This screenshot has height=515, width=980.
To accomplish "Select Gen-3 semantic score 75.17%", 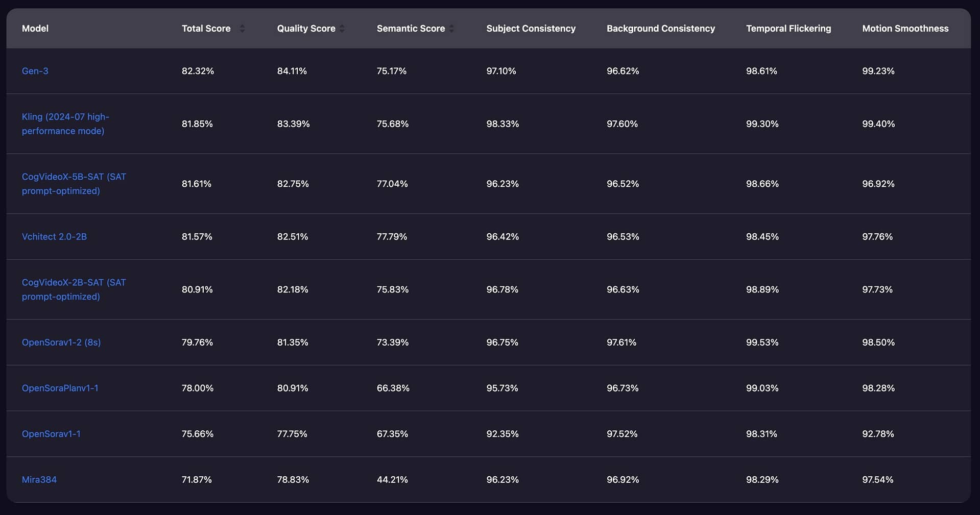I will (x=392, y=71).
